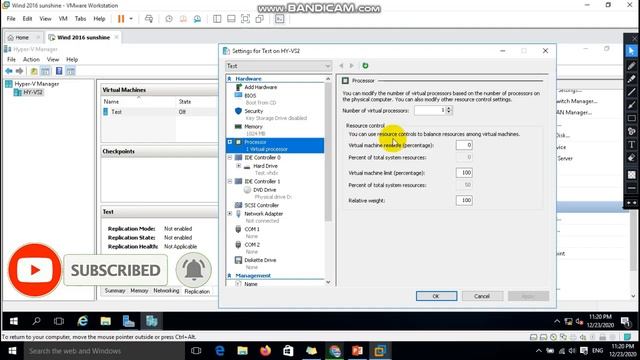Select the COM 1 port item
640x360 pixels.
[x=252, y=229]
